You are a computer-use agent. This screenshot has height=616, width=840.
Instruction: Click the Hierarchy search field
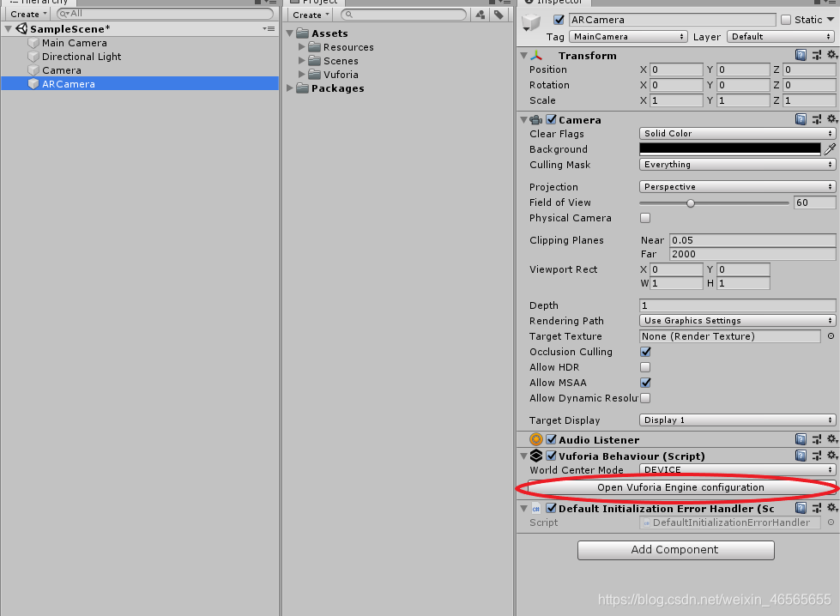(165, 14)
